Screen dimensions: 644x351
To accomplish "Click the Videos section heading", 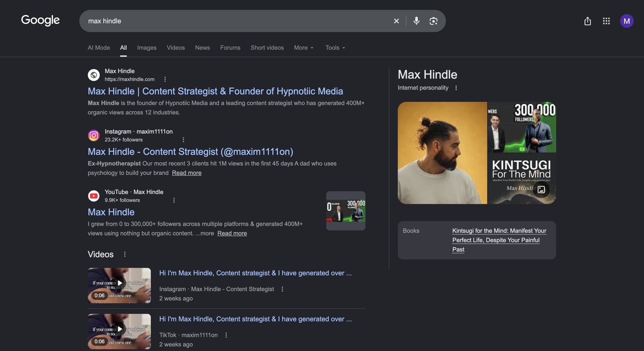I will (101, 254).
